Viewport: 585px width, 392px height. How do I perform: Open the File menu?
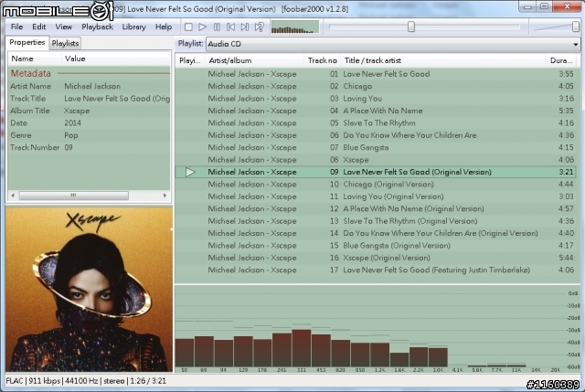tap(16, 26)
